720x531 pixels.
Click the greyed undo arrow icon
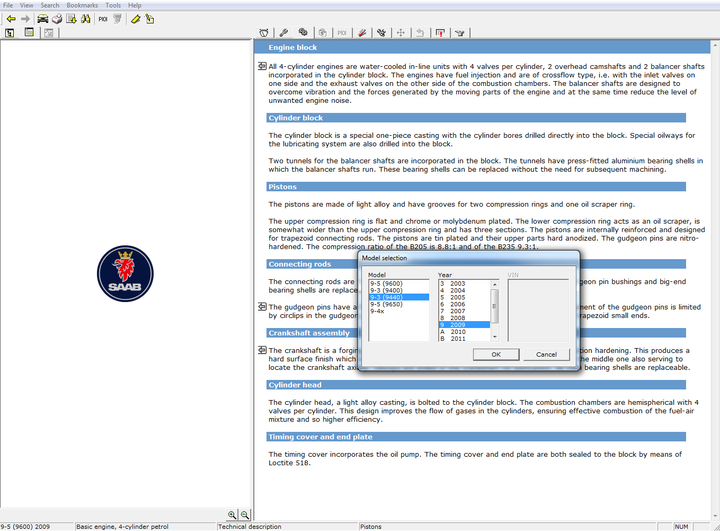coord(420,33)
